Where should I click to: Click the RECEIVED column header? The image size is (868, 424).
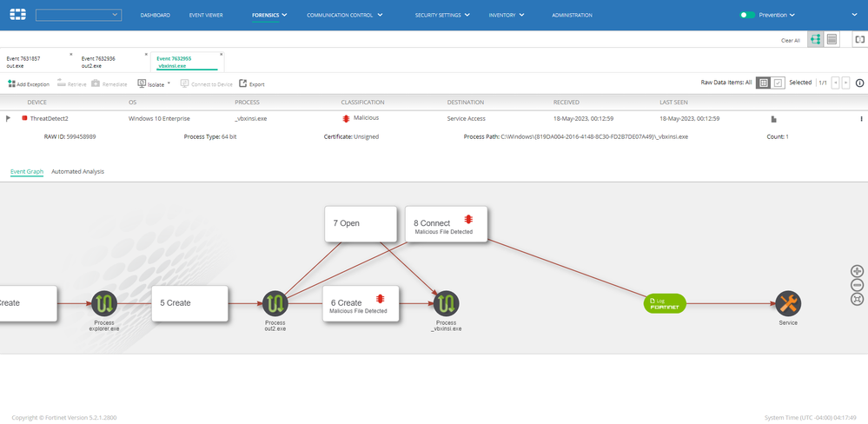pyautogui.click(x=567, y=103)
